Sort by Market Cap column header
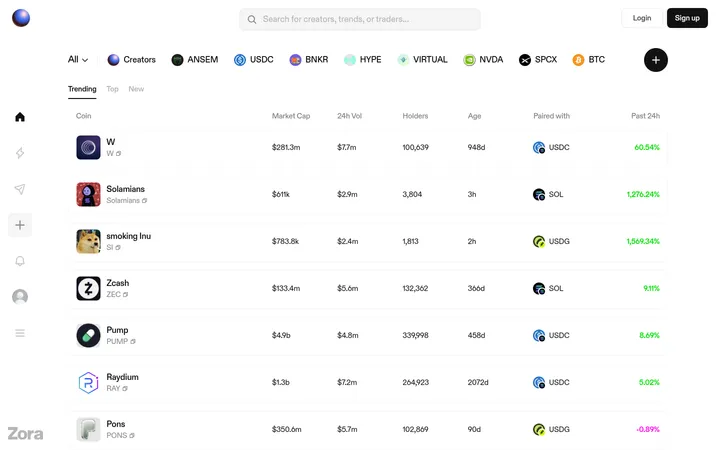Screen dimensions: 720x450 [291, 116]
